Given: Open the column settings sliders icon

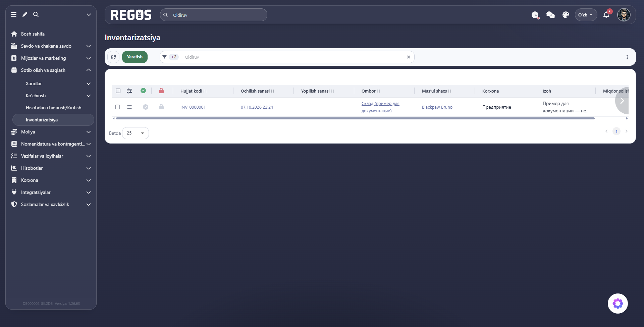Looking at the screenshot, I should pyautogui.click(x=129, y=91).
